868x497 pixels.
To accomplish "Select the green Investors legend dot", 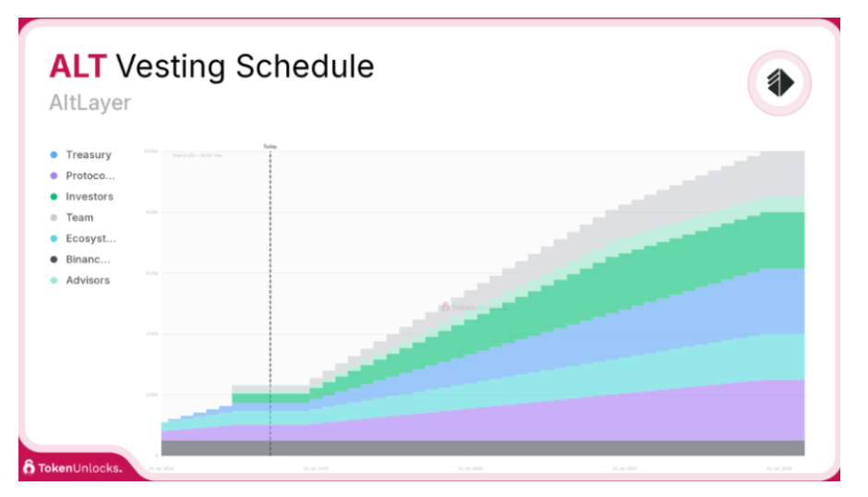I will [54, 197].
